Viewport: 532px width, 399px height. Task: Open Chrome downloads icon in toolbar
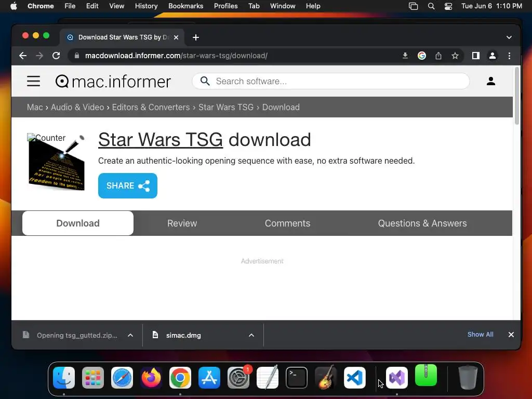[x=405, y=56]
